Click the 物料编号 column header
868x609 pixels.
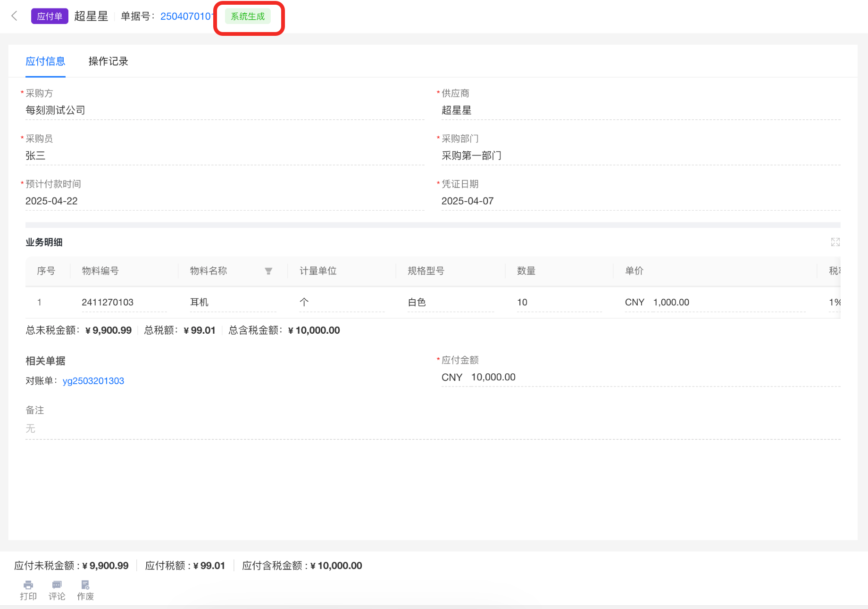click(x=100, y=271)
